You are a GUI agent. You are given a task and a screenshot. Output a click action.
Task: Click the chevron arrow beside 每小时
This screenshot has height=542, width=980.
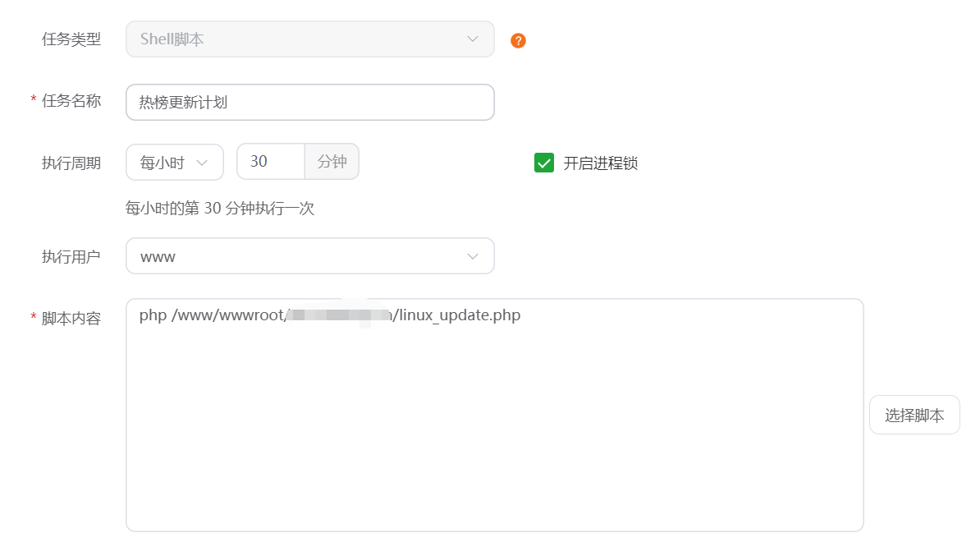click(x=203, y=163)
